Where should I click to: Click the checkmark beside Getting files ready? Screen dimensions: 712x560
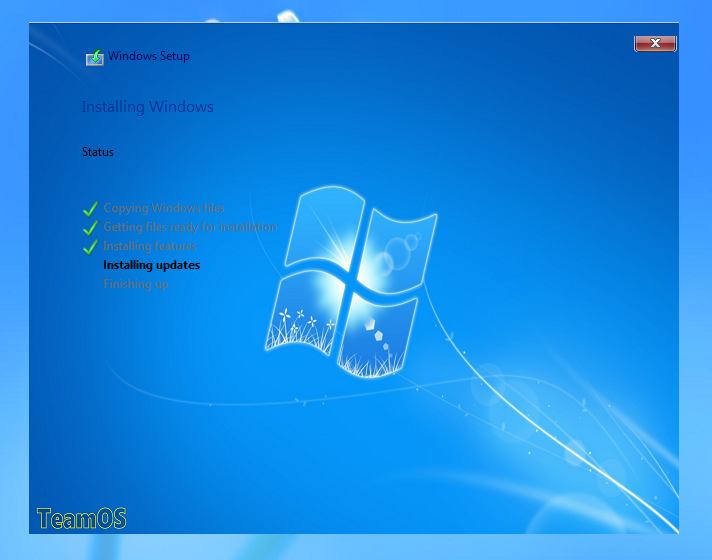click(90, 228)
